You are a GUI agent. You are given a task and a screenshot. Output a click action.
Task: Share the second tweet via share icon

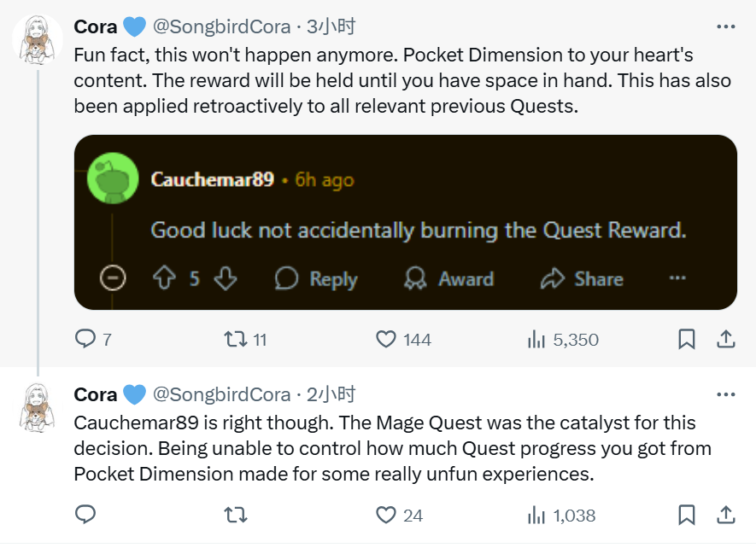pos(725,515)
